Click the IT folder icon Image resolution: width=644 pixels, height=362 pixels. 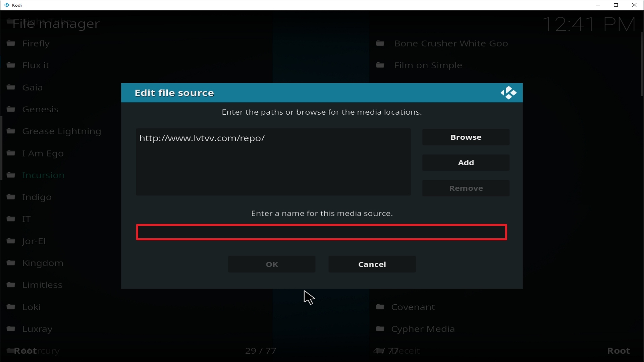pyautogui.click(x=11, y=219)
